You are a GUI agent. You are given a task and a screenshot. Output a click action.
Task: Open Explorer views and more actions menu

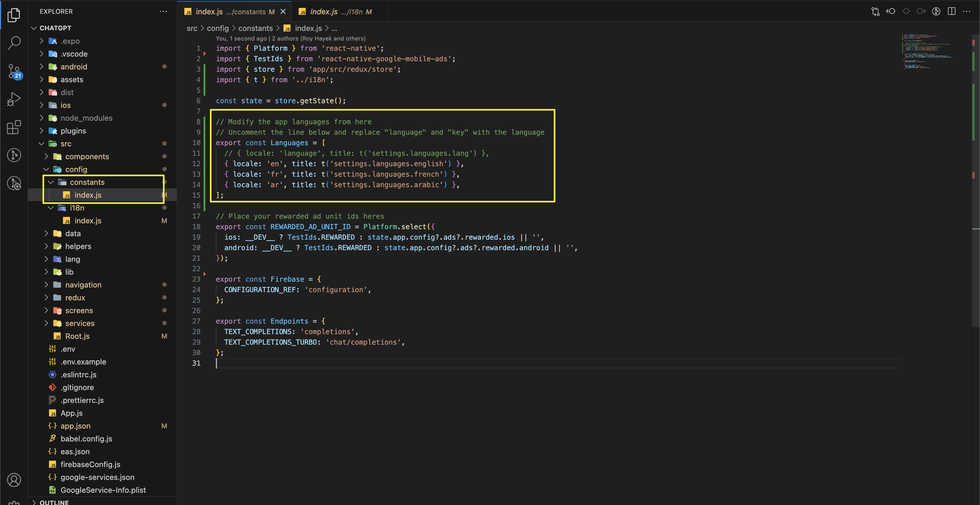(163, 11)
